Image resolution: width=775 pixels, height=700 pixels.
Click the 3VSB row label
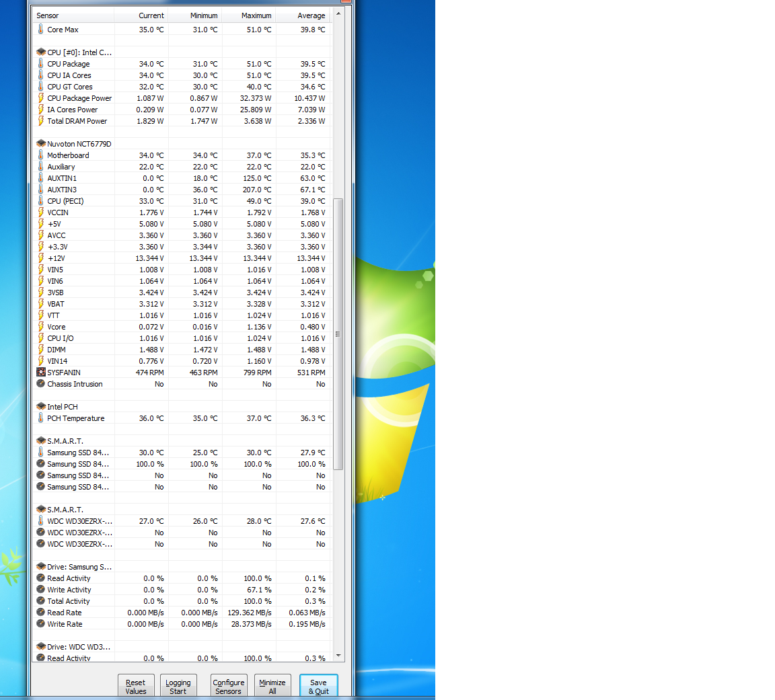click(55, 292)
